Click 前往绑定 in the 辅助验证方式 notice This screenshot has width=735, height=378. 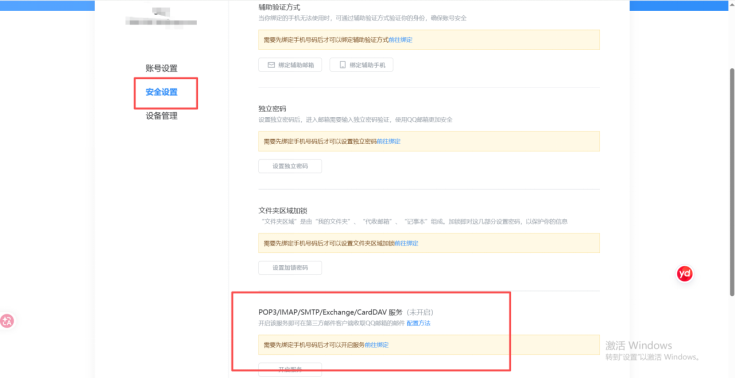[401, 40]
